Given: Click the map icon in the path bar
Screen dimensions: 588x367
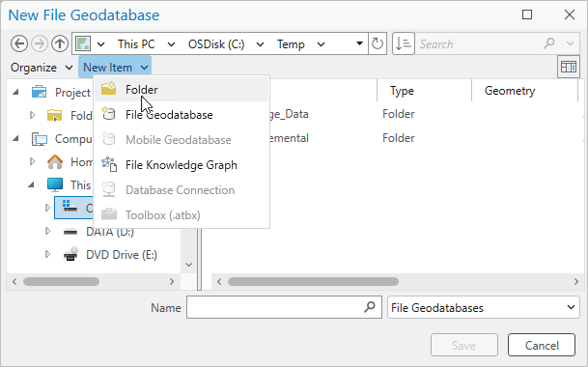Looking at the screenshot, I should click(83, 43).
